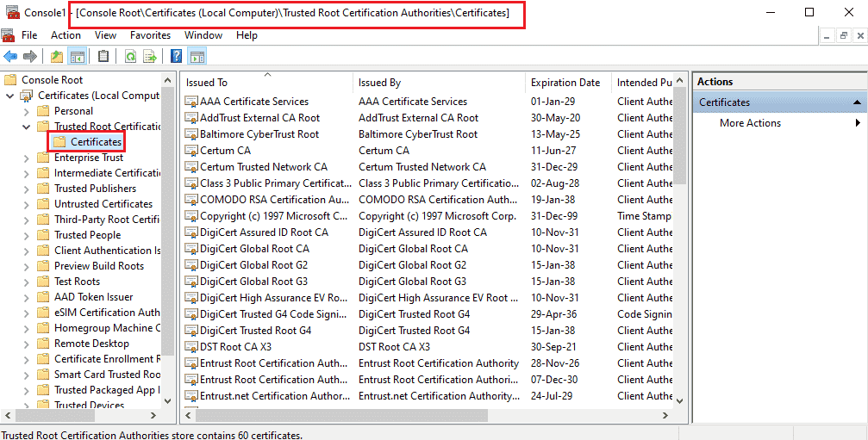This screenshot has width=868, height=440.
Task: Expand the Personal store chevron
Action: tap(27, 111)
